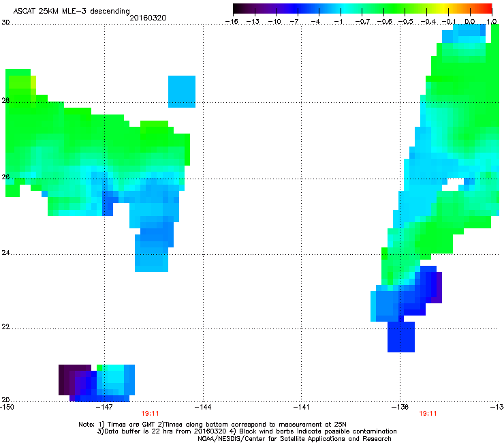Click the latitude label 20
Image resolution: width=504 pixels, height=443 pixels.
(x=5, y=400)
